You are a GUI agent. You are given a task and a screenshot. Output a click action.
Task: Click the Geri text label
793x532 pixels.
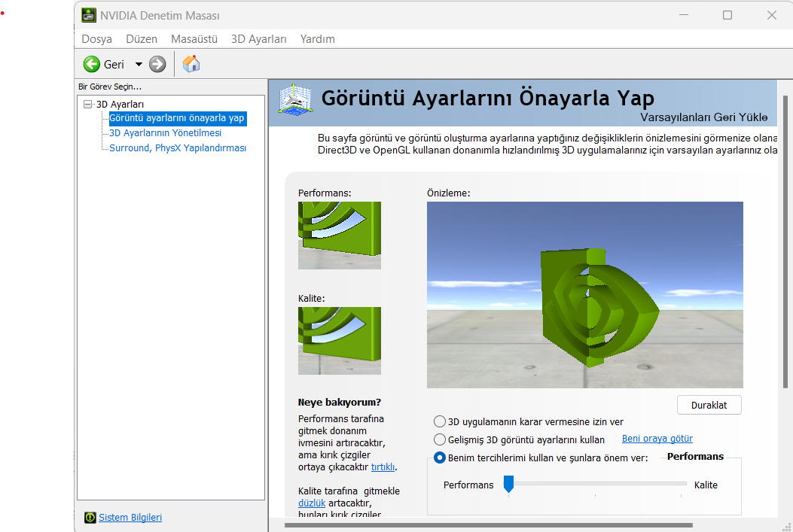tap(114, 65)
